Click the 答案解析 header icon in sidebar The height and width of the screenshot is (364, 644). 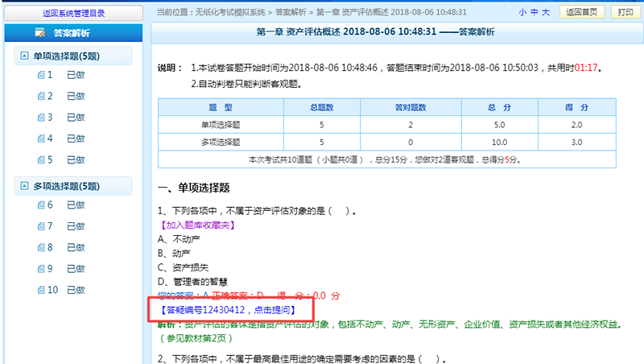39,33
